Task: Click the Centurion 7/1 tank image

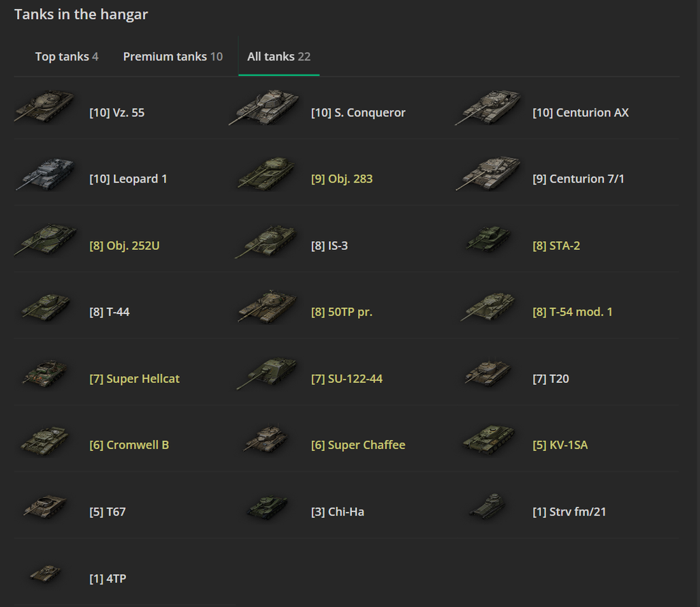Action: (488, 173)
